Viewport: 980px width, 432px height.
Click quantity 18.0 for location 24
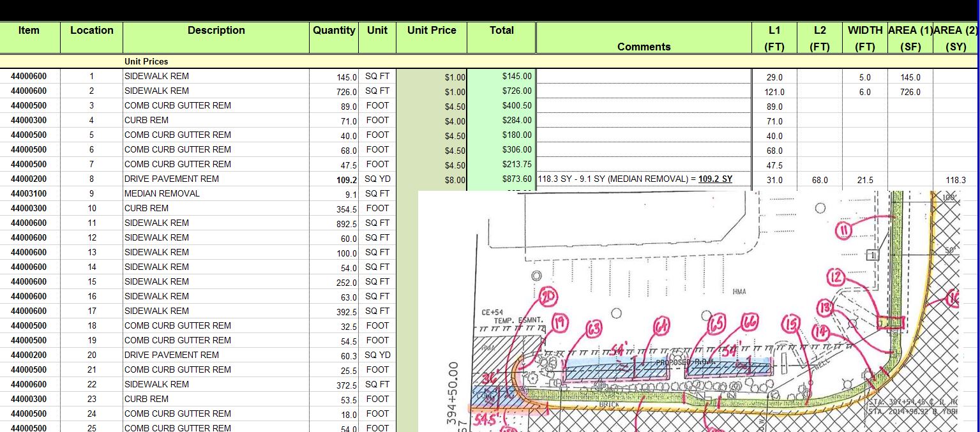(334, 415)
